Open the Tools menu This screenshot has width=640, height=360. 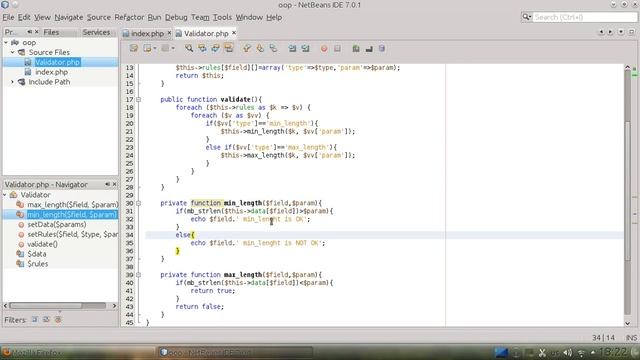tap(222, 17)
